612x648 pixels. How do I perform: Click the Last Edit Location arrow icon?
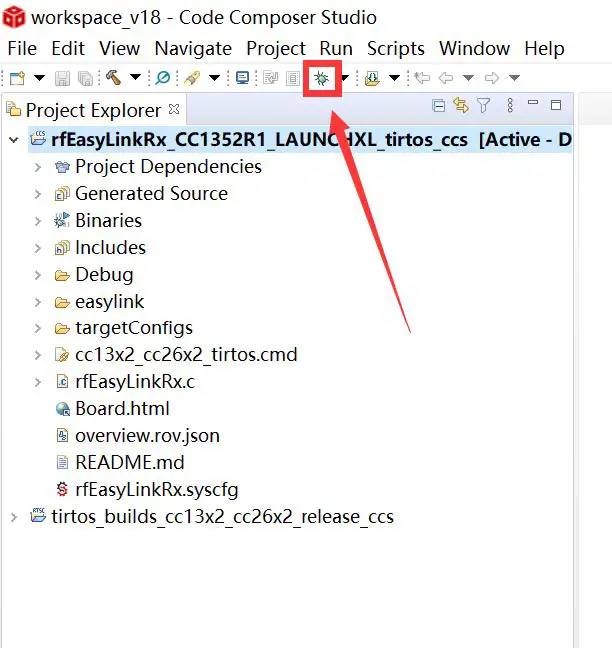[x=422, y=78]
